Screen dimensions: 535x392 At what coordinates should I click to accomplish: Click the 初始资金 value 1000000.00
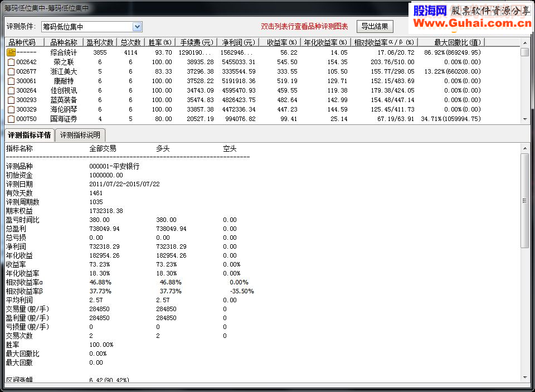106,176
